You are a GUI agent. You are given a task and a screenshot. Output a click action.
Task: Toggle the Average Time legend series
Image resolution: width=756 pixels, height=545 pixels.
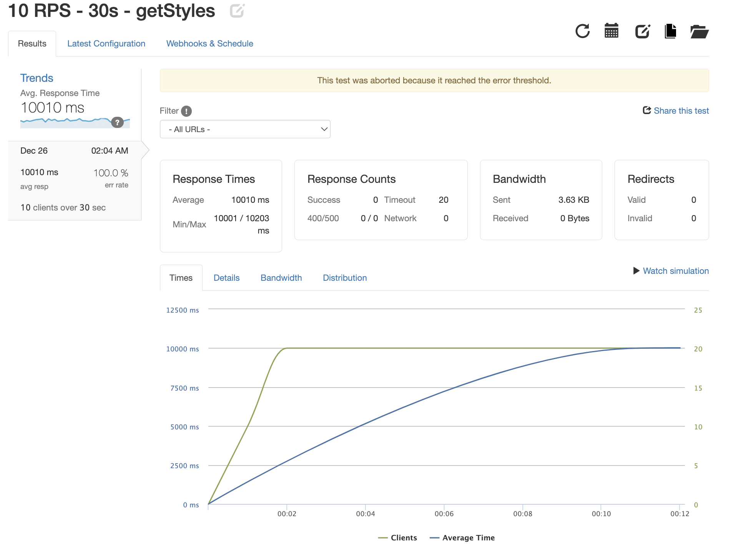click(x=462, y=538)
